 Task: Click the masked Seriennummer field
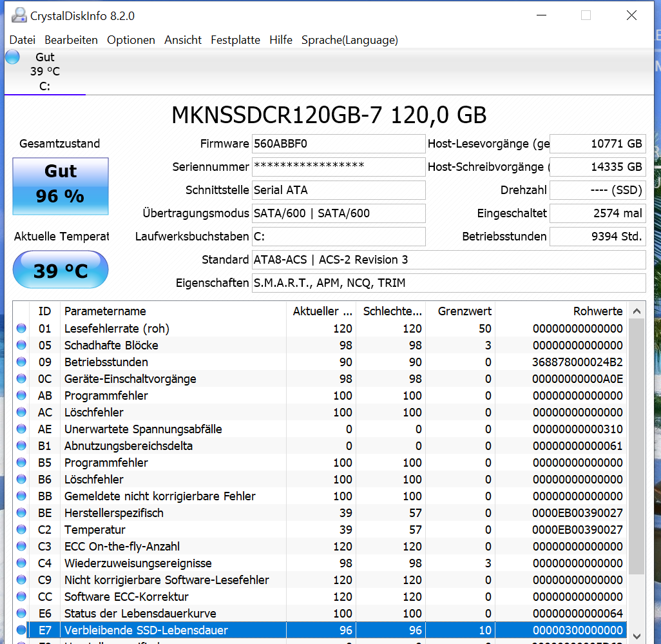(x=338, y=167)
